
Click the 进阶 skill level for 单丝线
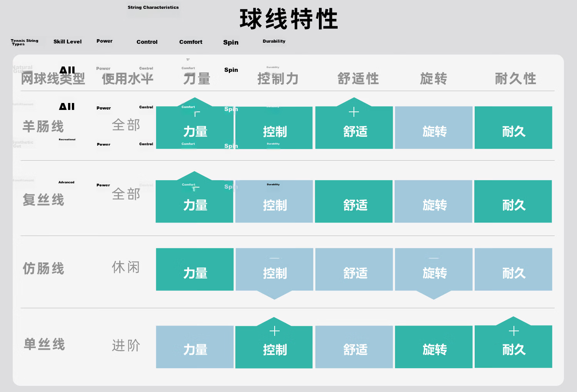pos(126,345)
